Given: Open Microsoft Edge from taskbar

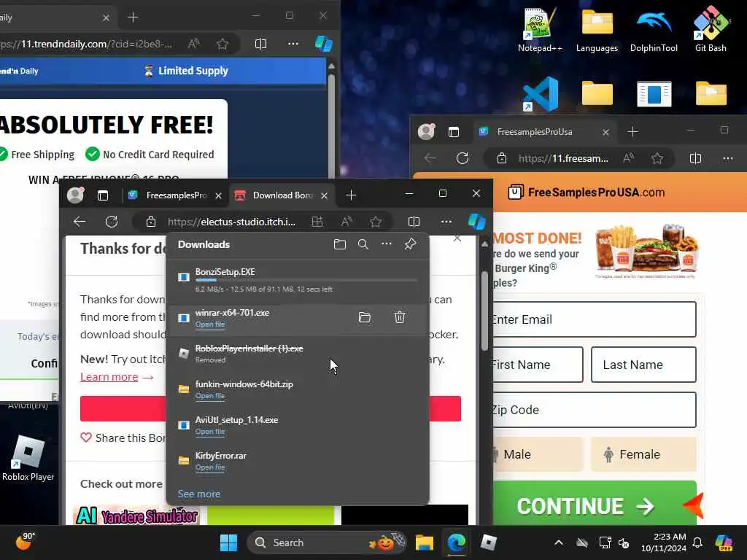Looking at the screenshot, I should click(457, 542).
